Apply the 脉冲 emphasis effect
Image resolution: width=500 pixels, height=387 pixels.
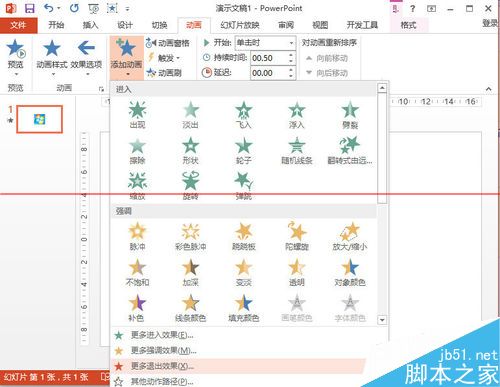coord(137,237)
